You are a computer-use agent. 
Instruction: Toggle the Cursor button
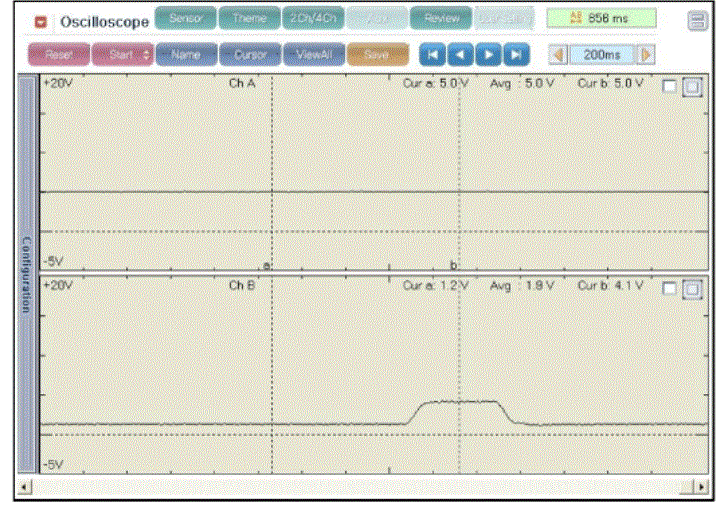(x=250, y=55)
